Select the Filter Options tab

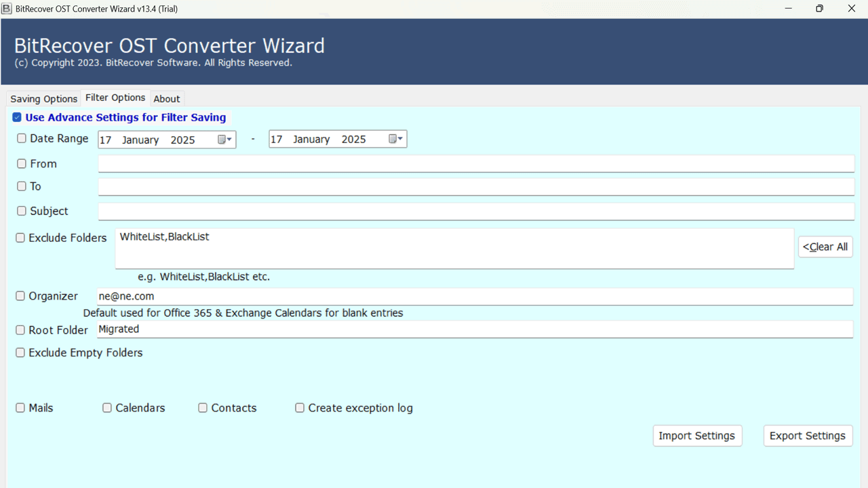115,98
